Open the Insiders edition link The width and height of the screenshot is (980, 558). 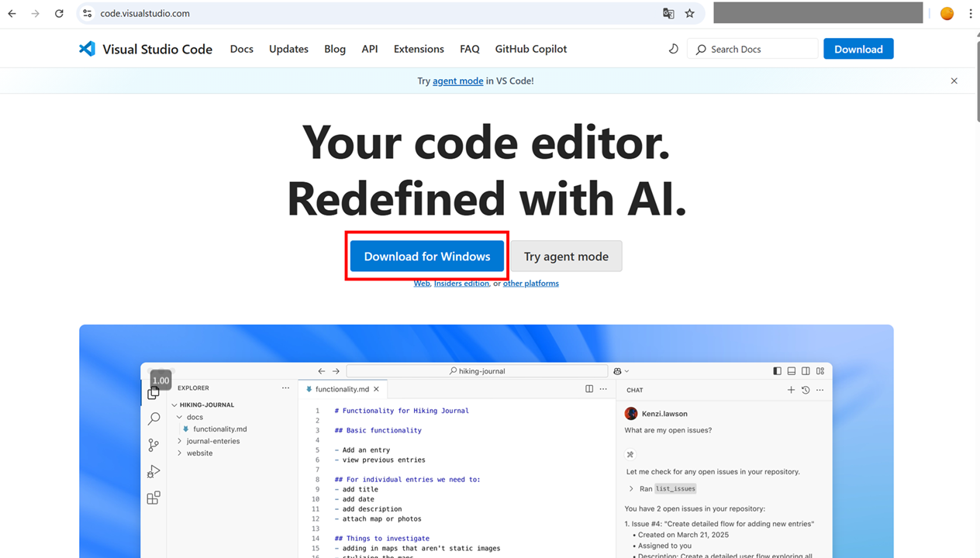tap(461, 284)
